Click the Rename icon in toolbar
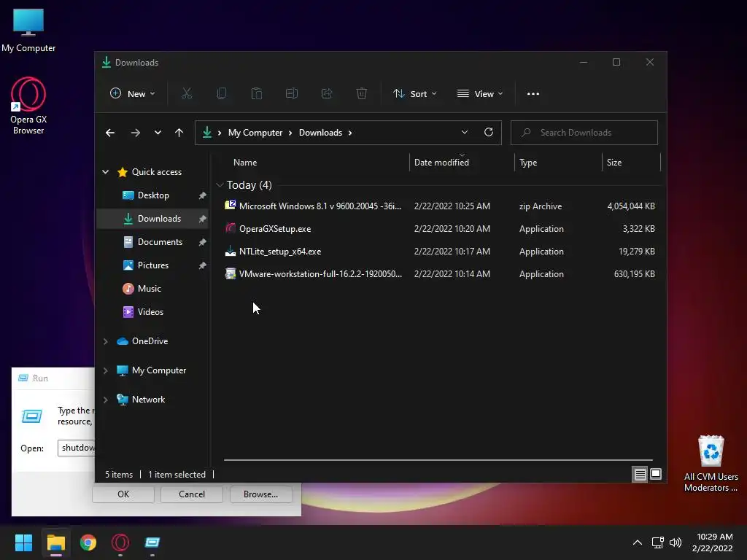 292,93
